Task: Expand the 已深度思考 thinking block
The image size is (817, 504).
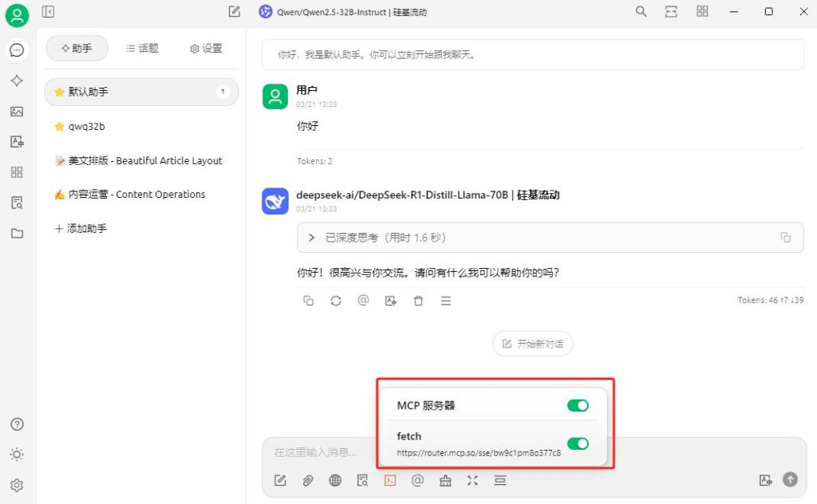Action: pos(310,238)
